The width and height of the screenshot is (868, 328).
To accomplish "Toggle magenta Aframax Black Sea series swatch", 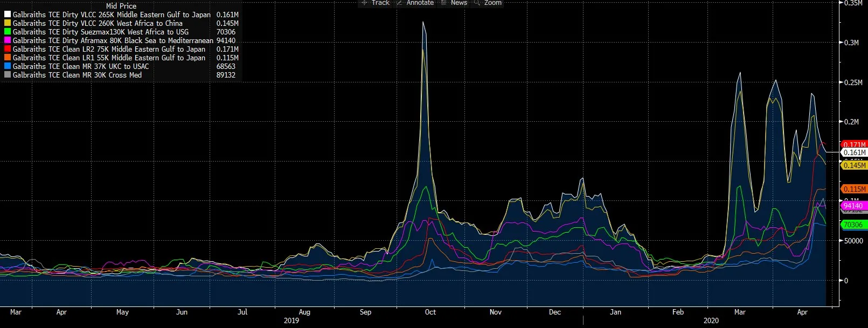I will (x=8, y=40).
